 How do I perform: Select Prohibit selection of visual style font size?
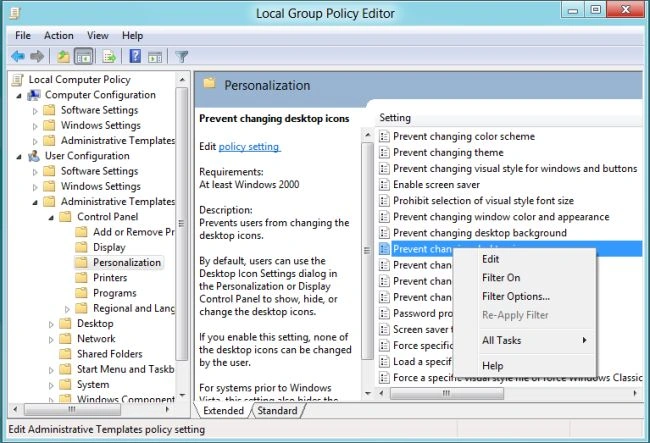pyautogui.click(x=483, y=201)
